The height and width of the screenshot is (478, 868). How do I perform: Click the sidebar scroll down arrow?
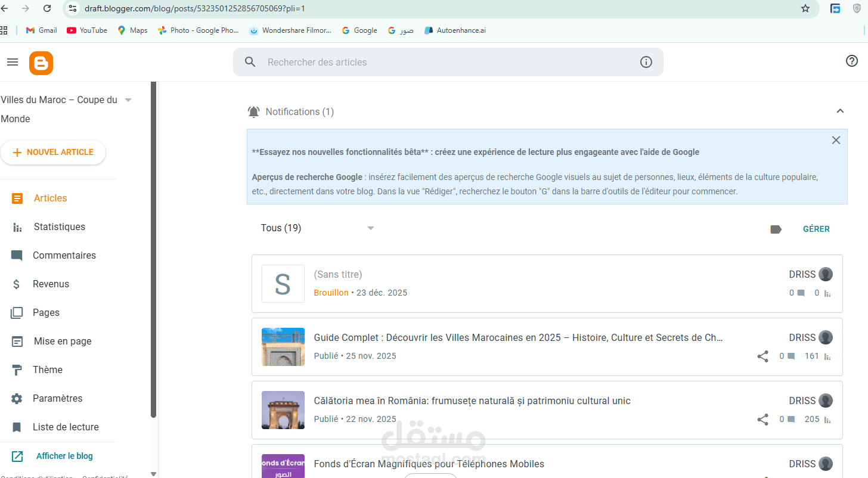click(154, 474)
